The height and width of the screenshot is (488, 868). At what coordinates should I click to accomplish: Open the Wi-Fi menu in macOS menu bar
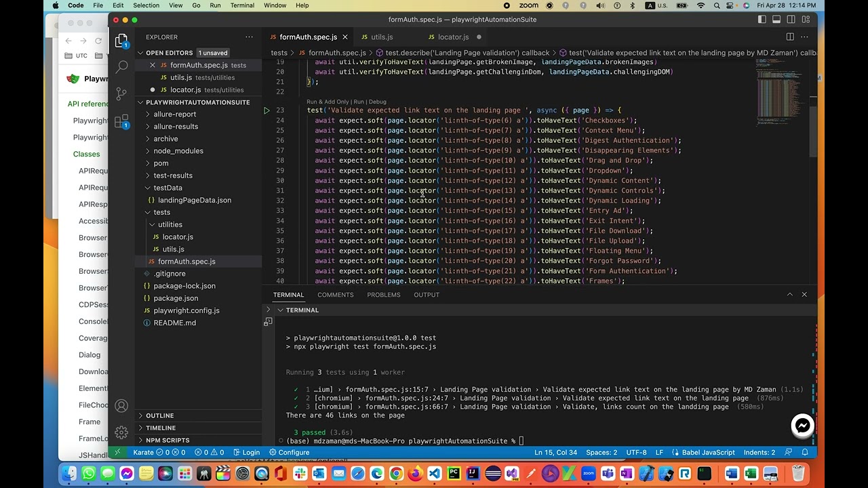pyautogui.click(x=701, y=5)
